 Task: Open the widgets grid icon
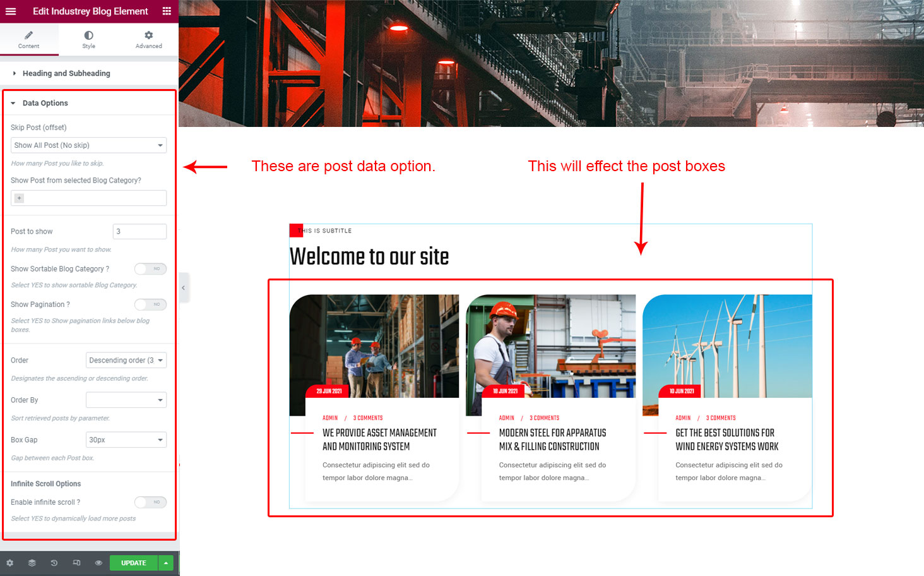[x=167, y=11]
